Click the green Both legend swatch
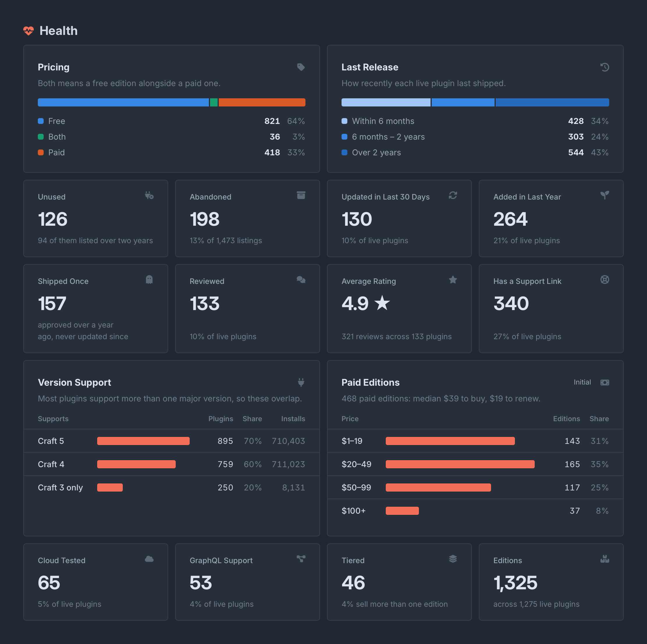647x644 pixels. [41, 137]
